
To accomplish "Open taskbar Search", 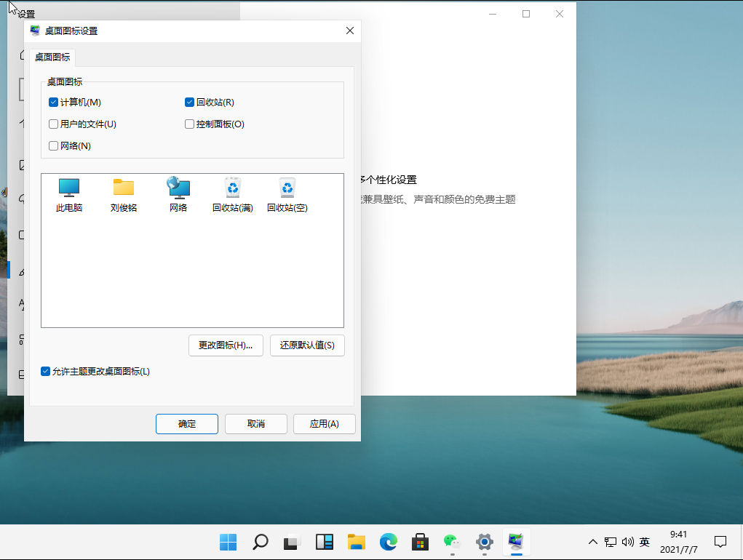I will 260,542.
